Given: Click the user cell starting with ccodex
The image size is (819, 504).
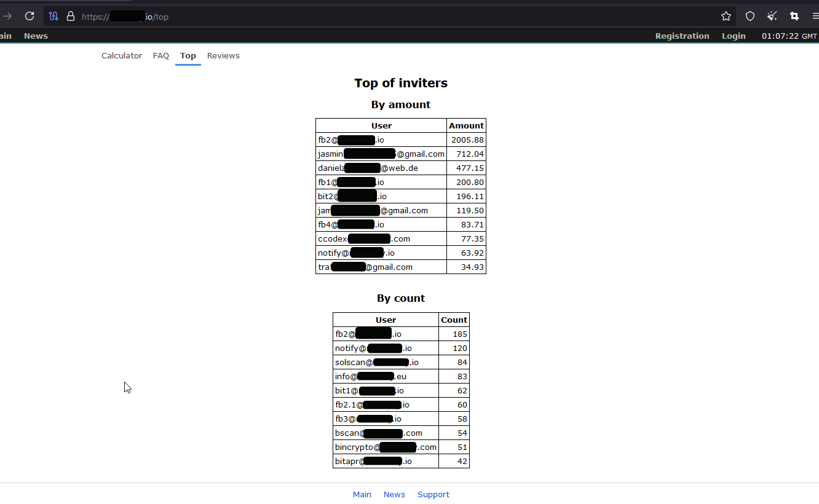Looking at the screenshot, I should click(381, 238).
